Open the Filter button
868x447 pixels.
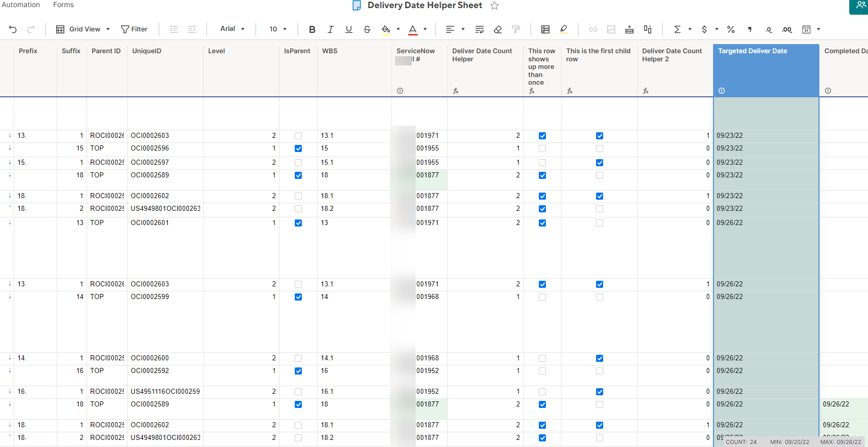pyautogui.click(x=134, y=29)
